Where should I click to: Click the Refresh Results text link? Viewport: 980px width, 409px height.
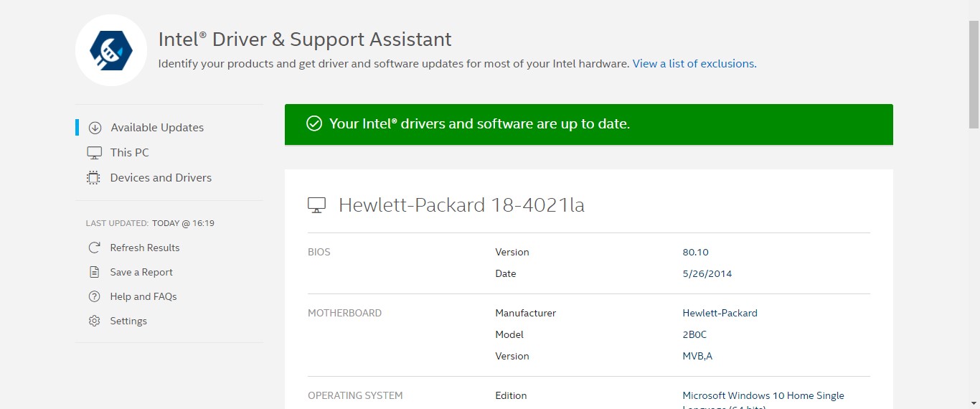tap(145, 248)
